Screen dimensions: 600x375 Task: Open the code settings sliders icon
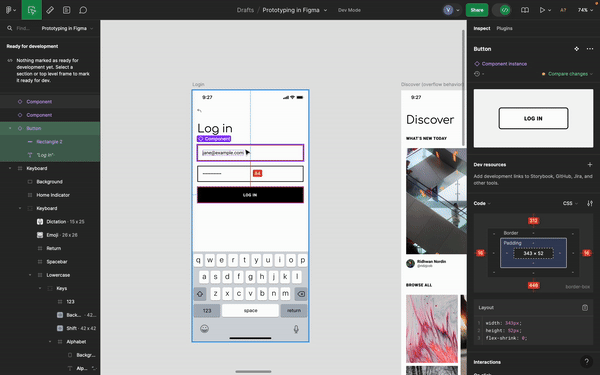click(590, 203)
